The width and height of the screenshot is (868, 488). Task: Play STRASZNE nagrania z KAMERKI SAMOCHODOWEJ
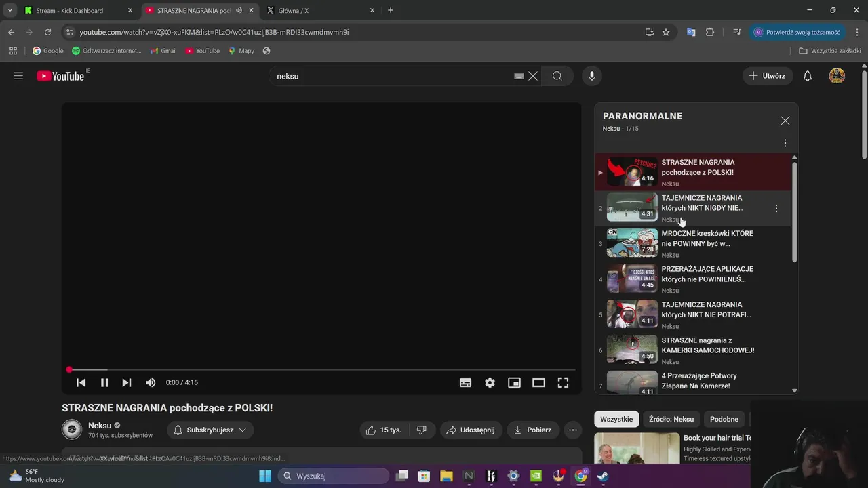click(x=692, y=350)
